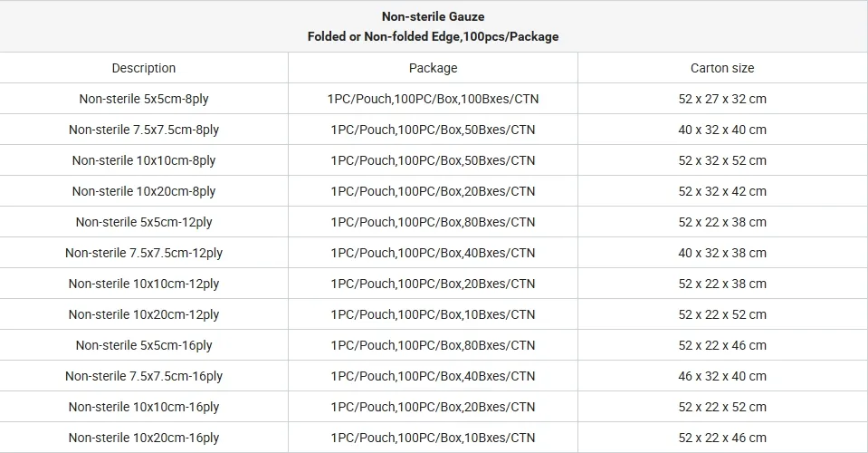Click the Carton size column header
The image size is (868, 453).
[722, 68]
